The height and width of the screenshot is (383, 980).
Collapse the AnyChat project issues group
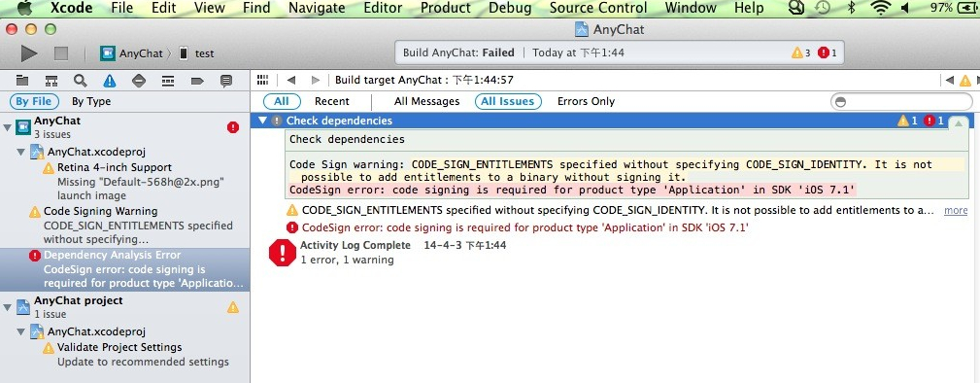pos(8,307)
